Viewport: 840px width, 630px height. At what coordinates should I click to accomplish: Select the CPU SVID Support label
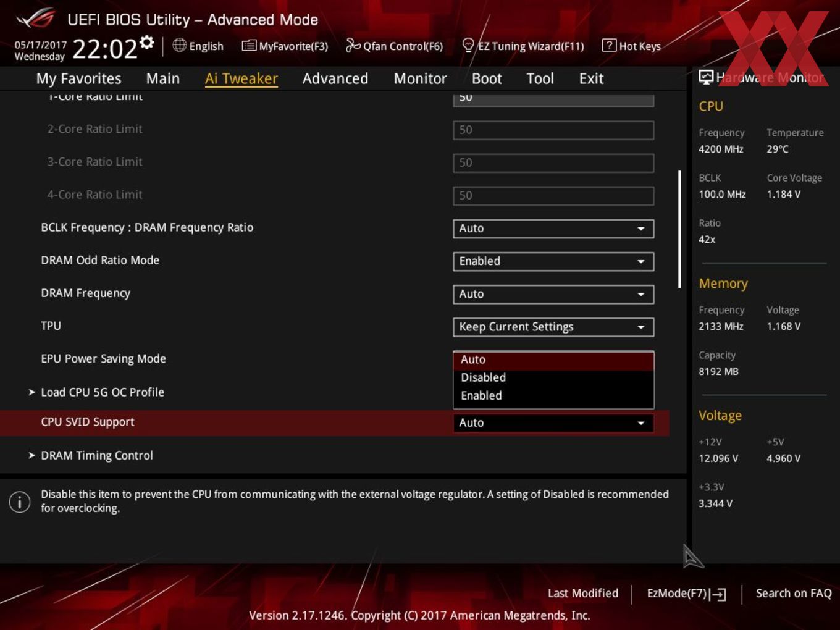87,422
